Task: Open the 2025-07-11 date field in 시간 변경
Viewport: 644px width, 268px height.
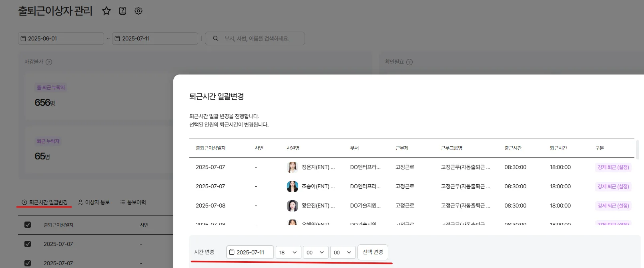Action: (250, 252)
